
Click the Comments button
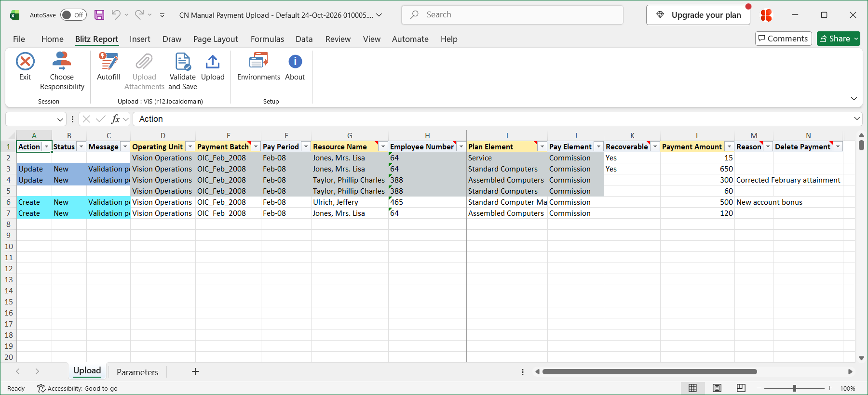tap(783, 39)
